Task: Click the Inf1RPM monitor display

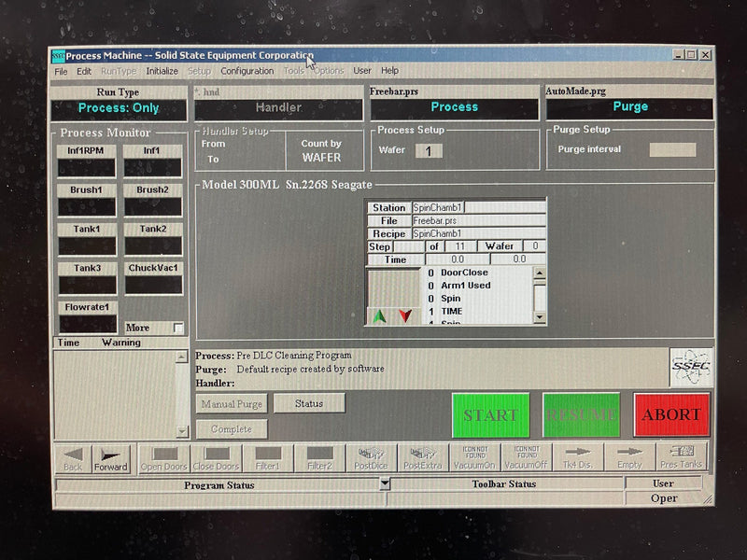Action: click(86, 168)
